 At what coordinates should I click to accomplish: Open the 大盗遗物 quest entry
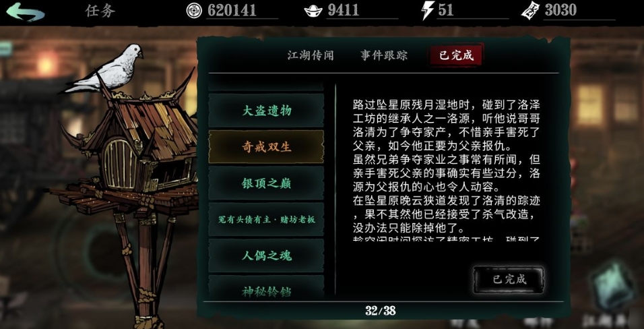pyautogui.click(x=266, y=111)
